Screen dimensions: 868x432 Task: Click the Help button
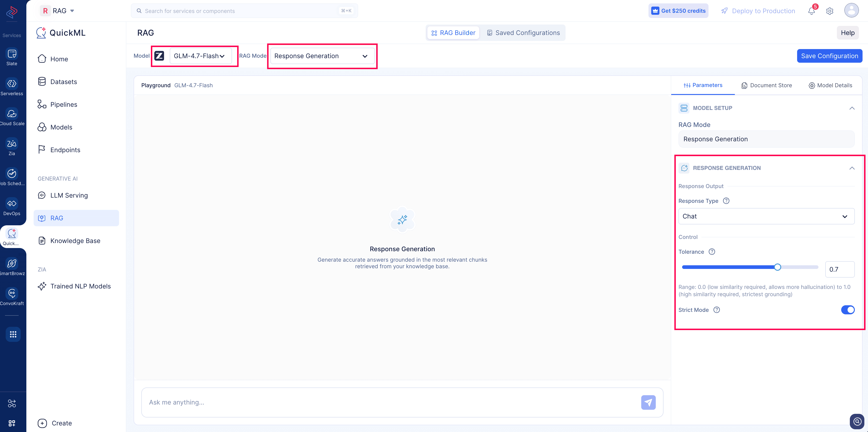coord(848,33)
